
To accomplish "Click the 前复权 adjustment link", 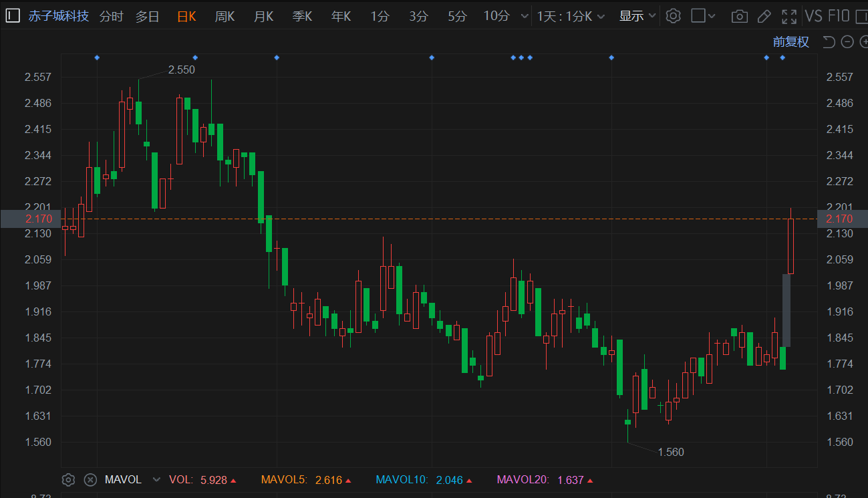I will tap(791, 42).
